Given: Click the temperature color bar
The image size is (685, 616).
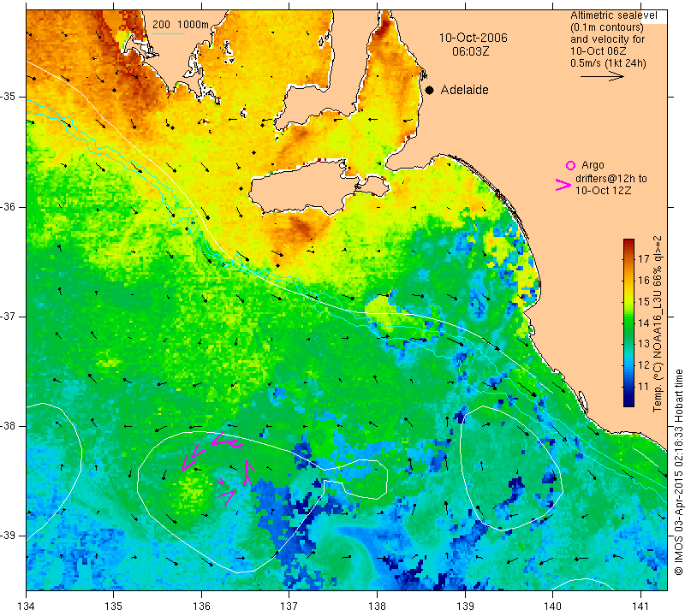Looking at the screenshot, I should coord(628,323).
